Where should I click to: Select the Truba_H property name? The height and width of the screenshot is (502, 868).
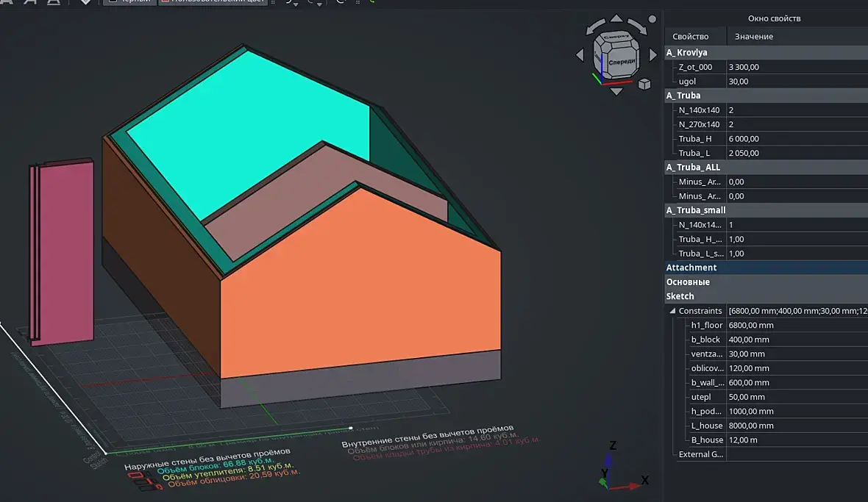coord(695,139)
